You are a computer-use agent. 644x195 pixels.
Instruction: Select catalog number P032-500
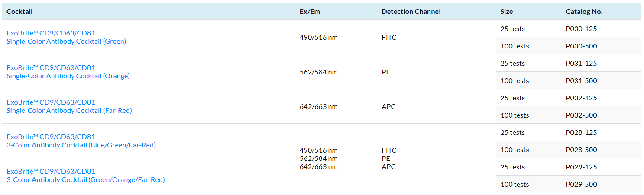581,115
